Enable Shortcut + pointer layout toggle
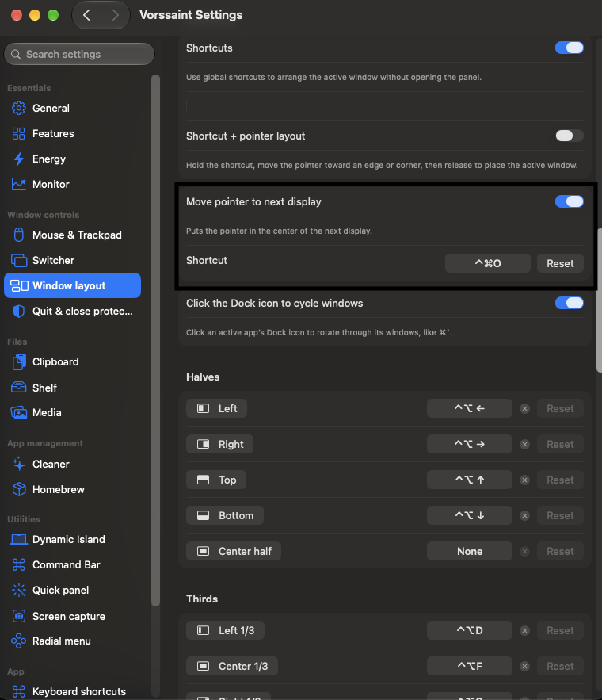The image size is (602, 700). point(569,136)
